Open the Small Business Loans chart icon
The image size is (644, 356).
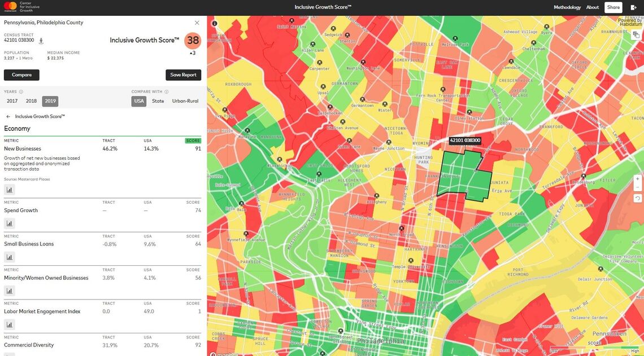click(x=10, y=257)
